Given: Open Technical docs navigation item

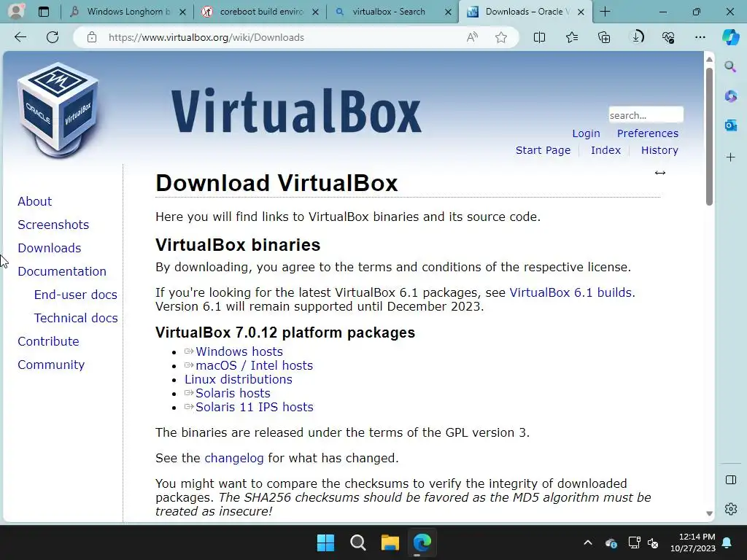Looking at the screenshot, I should point(76,318).
